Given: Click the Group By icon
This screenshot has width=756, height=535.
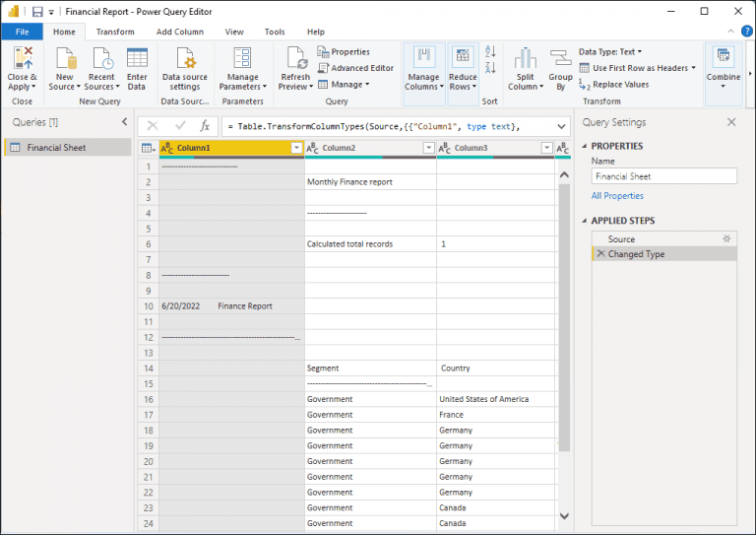Looking at the screenshot, I should pyautogui.click(x=560, y=58).
